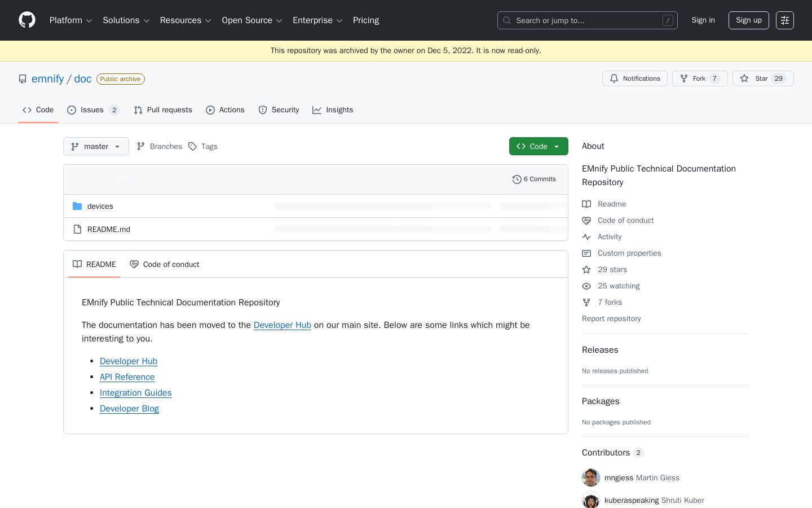This screenshot has height=508, width=812.
Task: Open the README.md file
Action: click(x=109, y=230)
